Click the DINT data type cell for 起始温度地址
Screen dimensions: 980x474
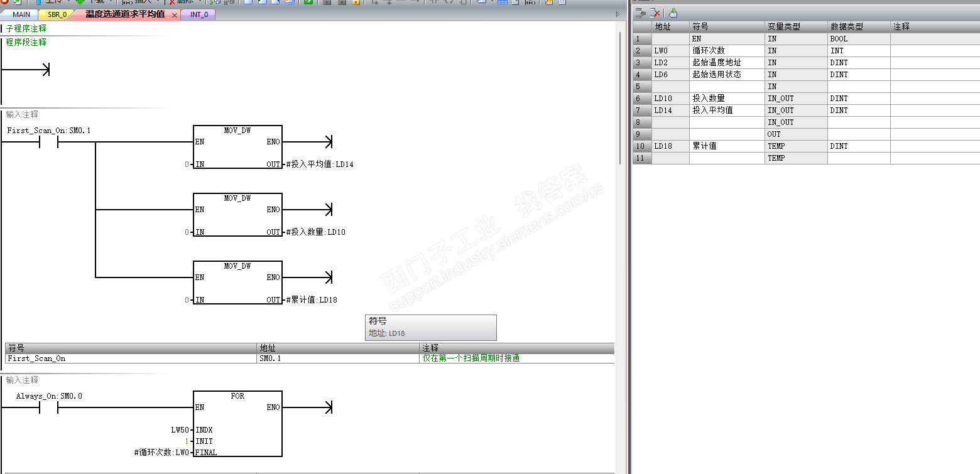859,63
